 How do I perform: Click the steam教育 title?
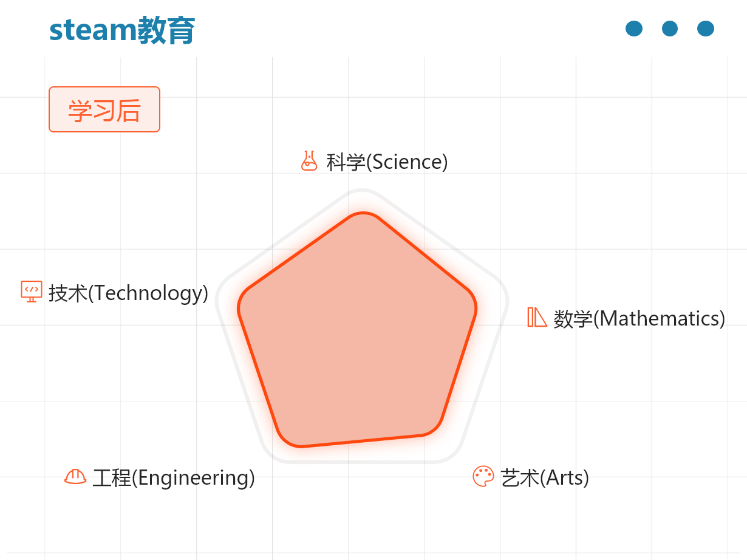pos(122,30)
